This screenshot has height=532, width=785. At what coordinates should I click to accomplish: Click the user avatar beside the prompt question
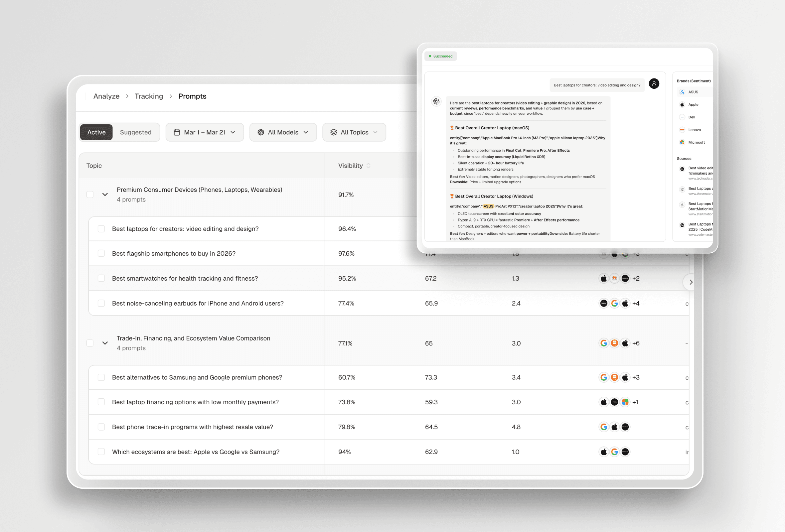click(x=654, y=84)
